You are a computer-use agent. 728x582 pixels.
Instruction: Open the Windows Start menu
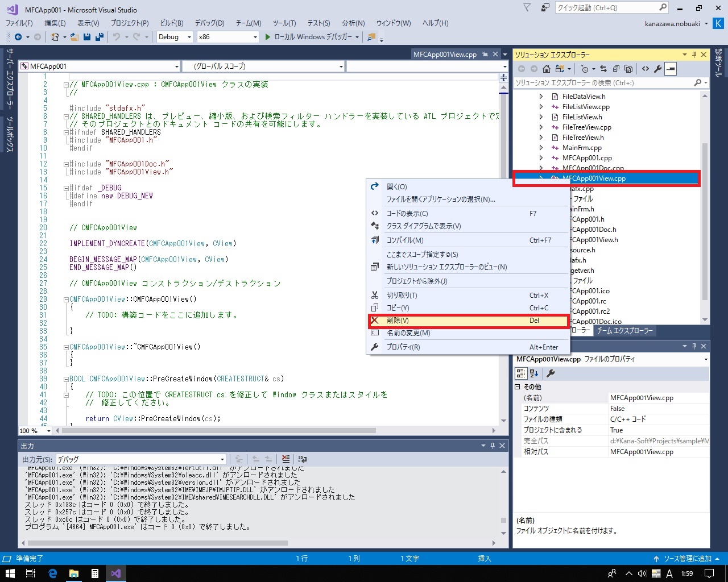tap(10, 573)
